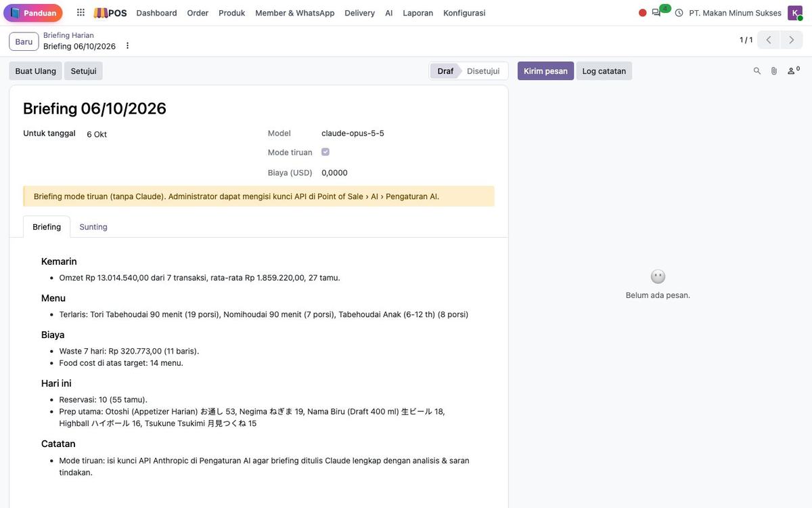Click the Model field value claude-opus-5-5
This screenshot has width=812, height=508.
tap(353, 133)
